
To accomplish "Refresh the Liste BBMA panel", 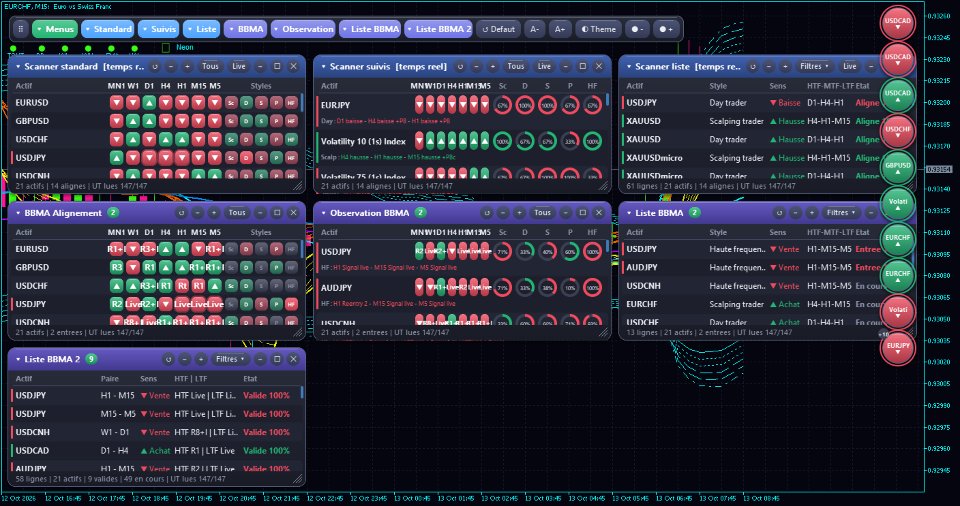I will [x=779, y=213].
